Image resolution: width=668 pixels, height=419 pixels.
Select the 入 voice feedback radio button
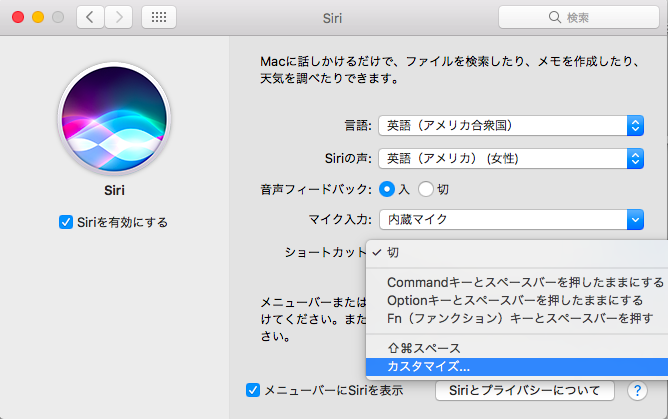(387, 189)
